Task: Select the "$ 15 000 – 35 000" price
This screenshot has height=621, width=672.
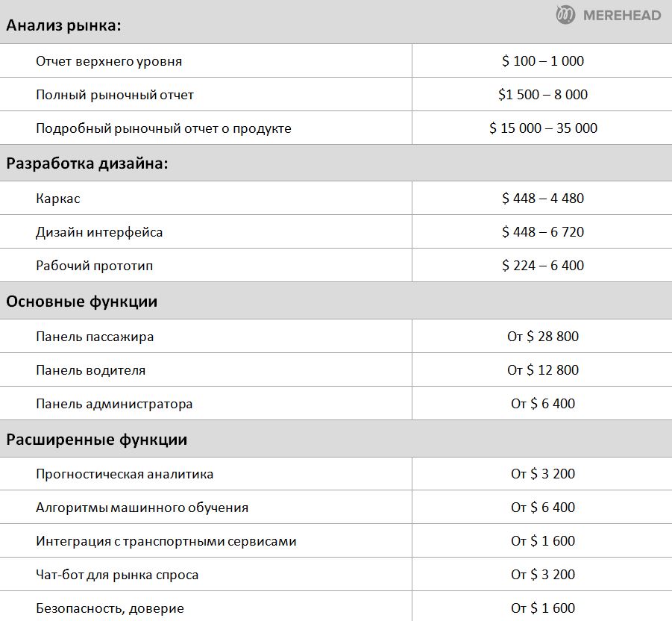Action: click(543, 128)
